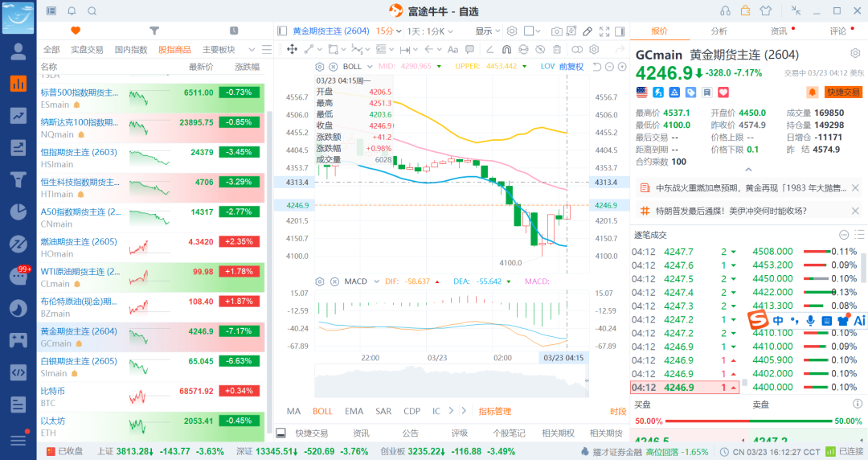Viewport: 868px width, 460px height.
Task: Enter fullscreen chart mode
Action: click(x=604, y=31)
